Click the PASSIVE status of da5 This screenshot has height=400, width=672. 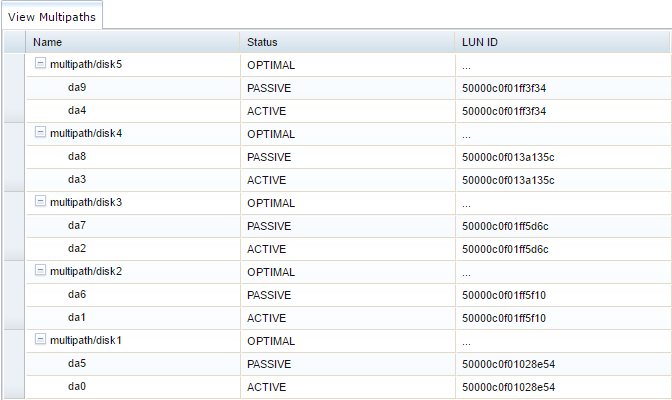click(x=269, y=364)
